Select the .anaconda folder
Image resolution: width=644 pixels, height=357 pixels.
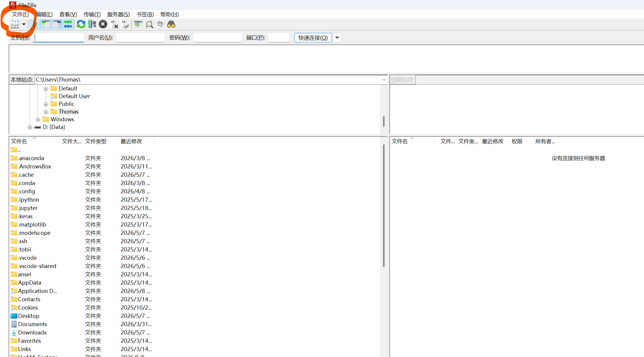click(x=31, y=158)
